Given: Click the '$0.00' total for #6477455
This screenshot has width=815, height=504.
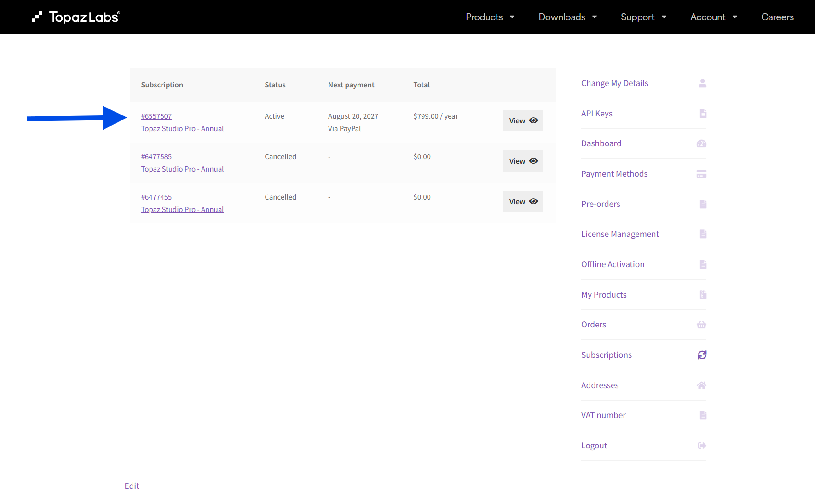Looking at the screenshot, I should point(422,197).
